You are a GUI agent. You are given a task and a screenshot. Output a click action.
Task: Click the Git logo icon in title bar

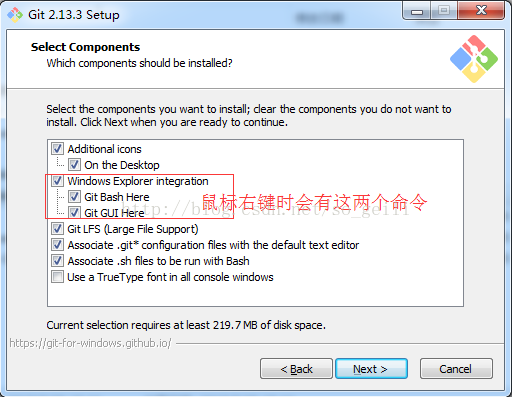(15, 15)
